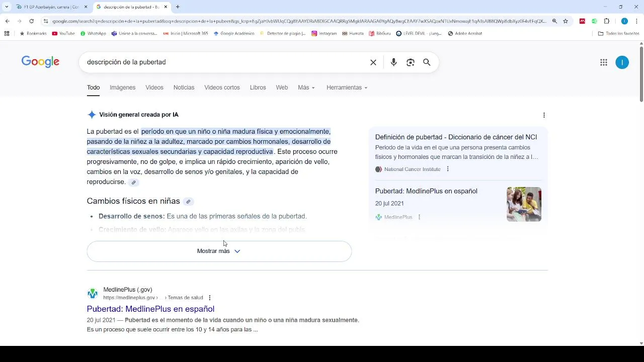
Task: Open 'Pubertad: MedlinePlus en español' result title link
Action: click(150, 309)
